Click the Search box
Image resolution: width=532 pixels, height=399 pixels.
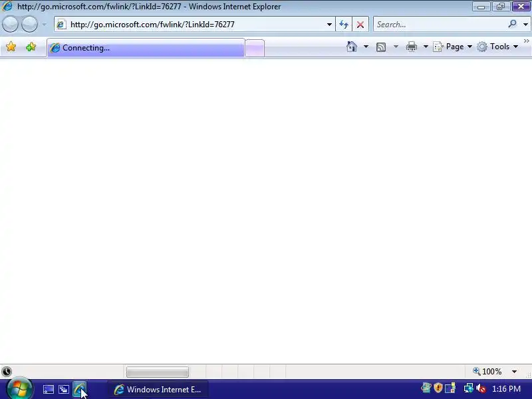440,25
